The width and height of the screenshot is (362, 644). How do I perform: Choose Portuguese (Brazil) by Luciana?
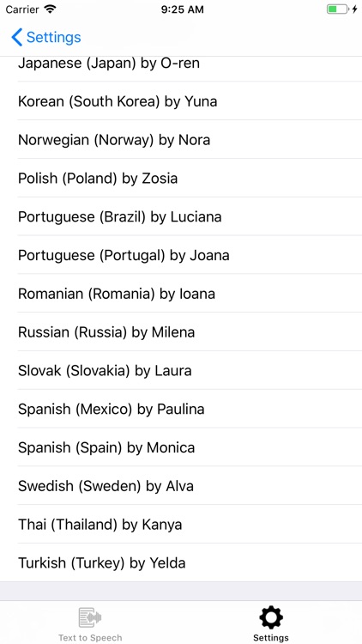pyautogui.click(x=181, y=216)
